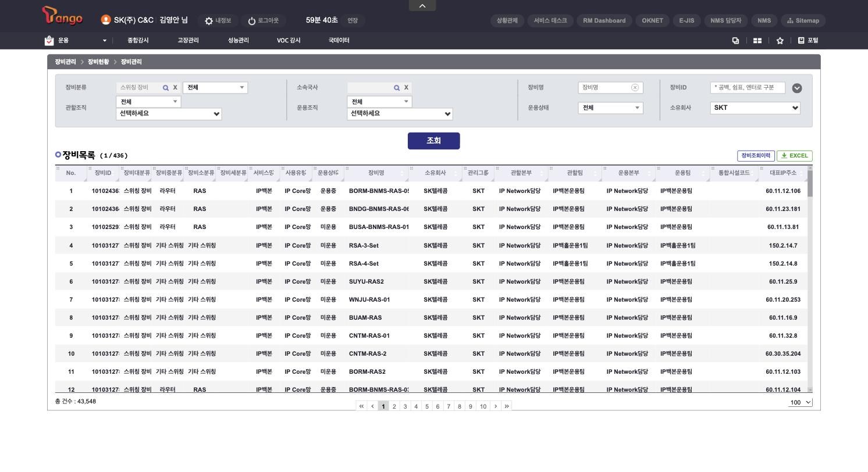Screen dimensions: 868x472
Task: Click the 장비분류 search magnifier
Action: 166,88
